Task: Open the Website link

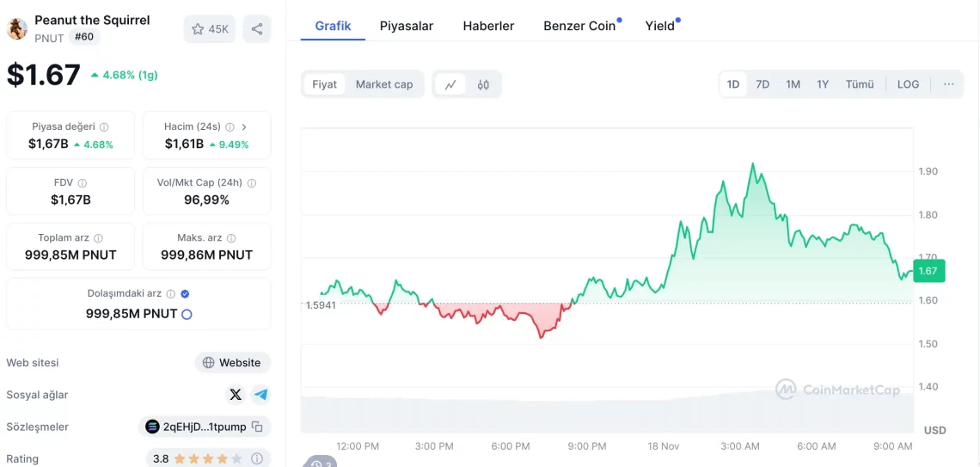Action: pyautogui.click(x=232, y=363)
